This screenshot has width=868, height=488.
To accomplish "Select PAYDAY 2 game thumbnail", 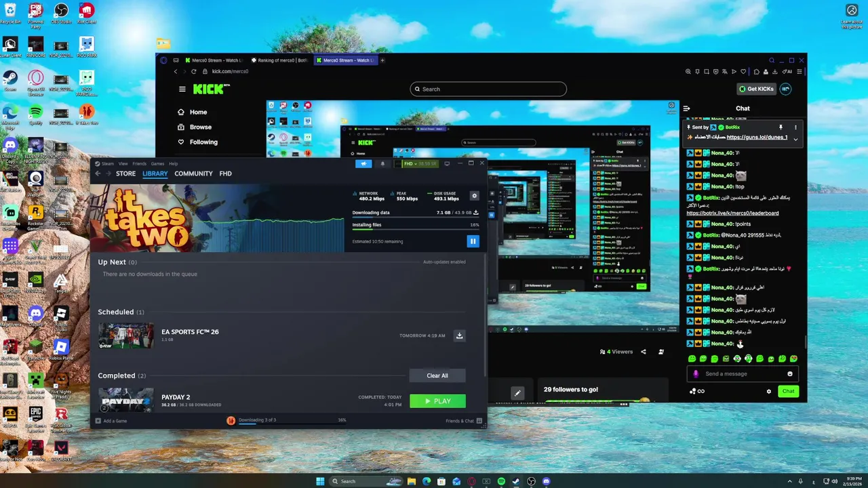I will [126, 400].
